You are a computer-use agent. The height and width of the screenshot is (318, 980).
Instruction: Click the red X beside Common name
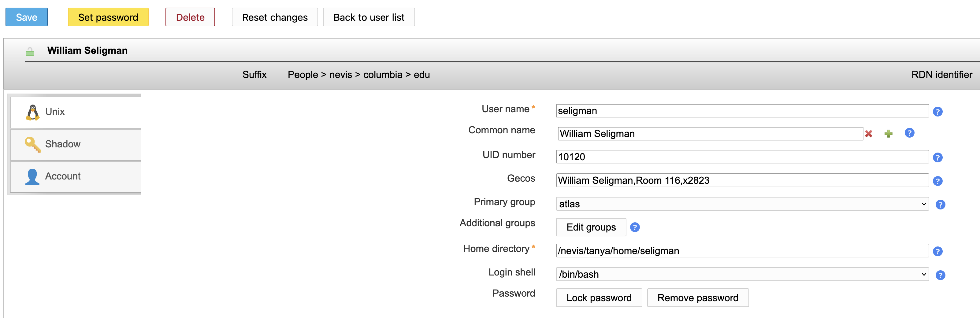[869, 134]
